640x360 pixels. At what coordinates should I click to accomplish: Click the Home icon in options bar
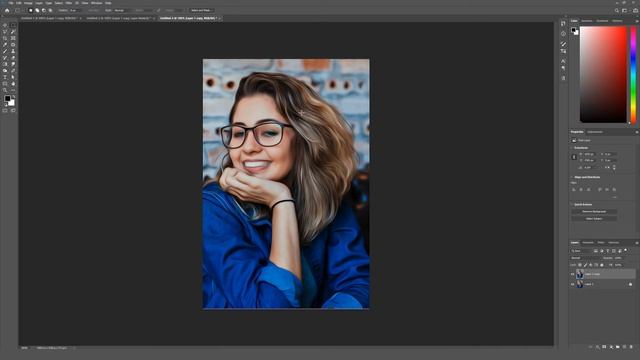7,10
